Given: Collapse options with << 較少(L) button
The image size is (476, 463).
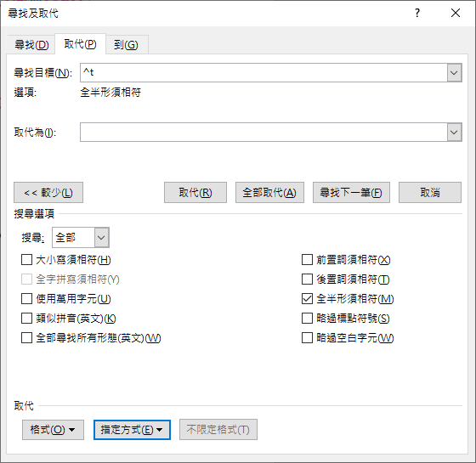Looking at the screenshot, I should pos(48,192).
